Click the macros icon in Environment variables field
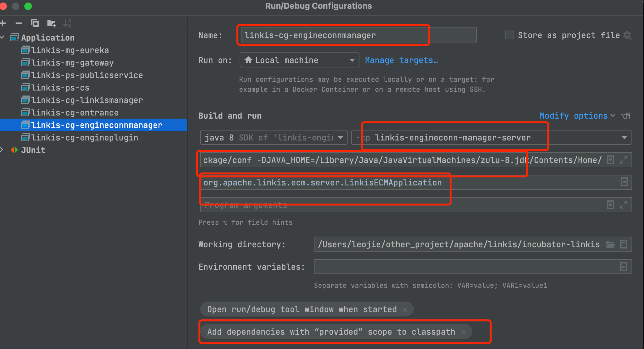This screenshot has width=644, height=349. (624, 267)
